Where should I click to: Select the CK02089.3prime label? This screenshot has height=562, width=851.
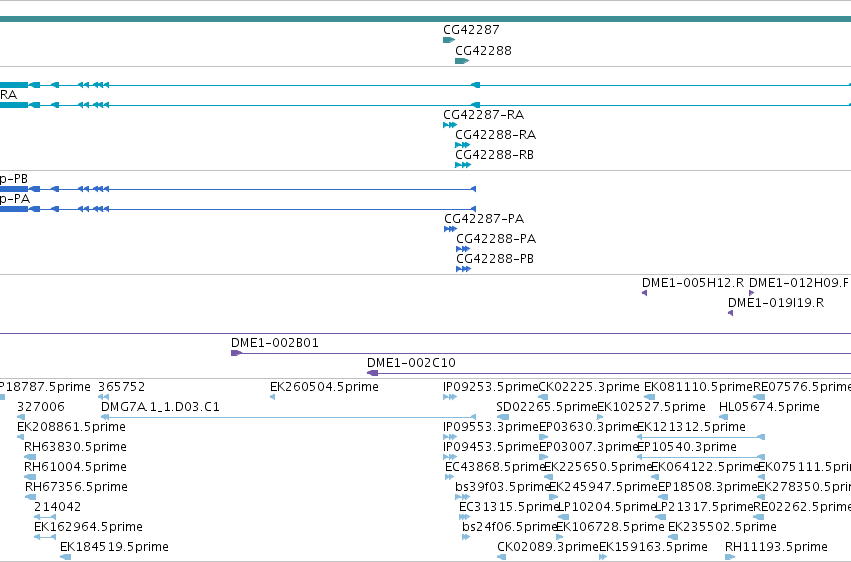tap(548, 547)
